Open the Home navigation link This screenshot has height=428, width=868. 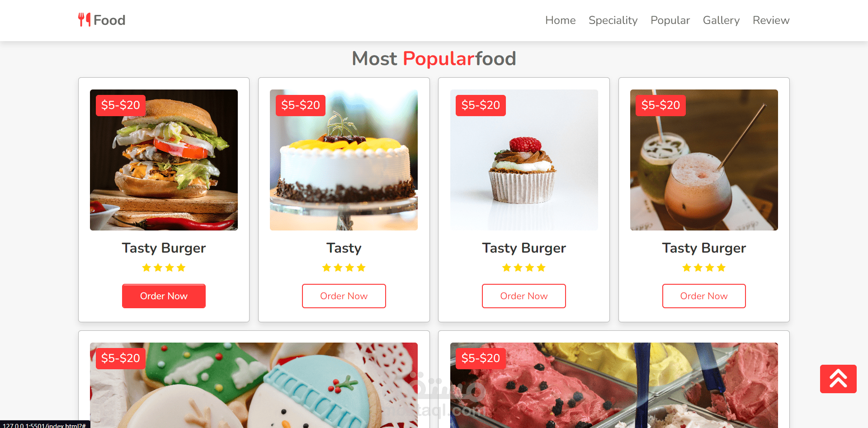tap(560, 20)
